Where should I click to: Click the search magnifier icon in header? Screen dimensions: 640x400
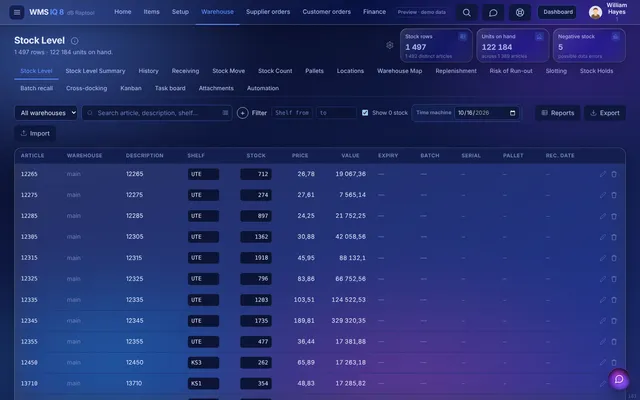point(467,13)
